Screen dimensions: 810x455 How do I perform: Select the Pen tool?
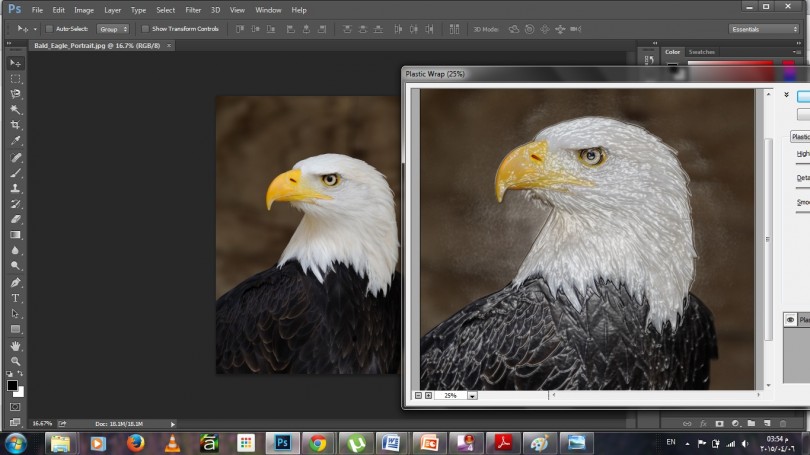point(15,283)
